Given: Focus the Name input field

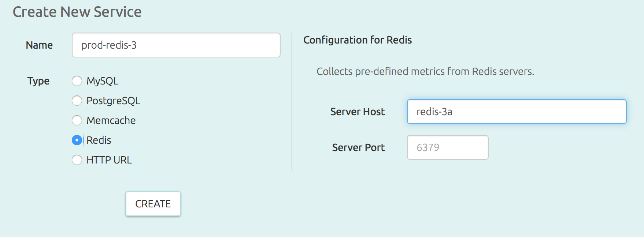Looking at the screenshot, I should [x=176, y=45].
